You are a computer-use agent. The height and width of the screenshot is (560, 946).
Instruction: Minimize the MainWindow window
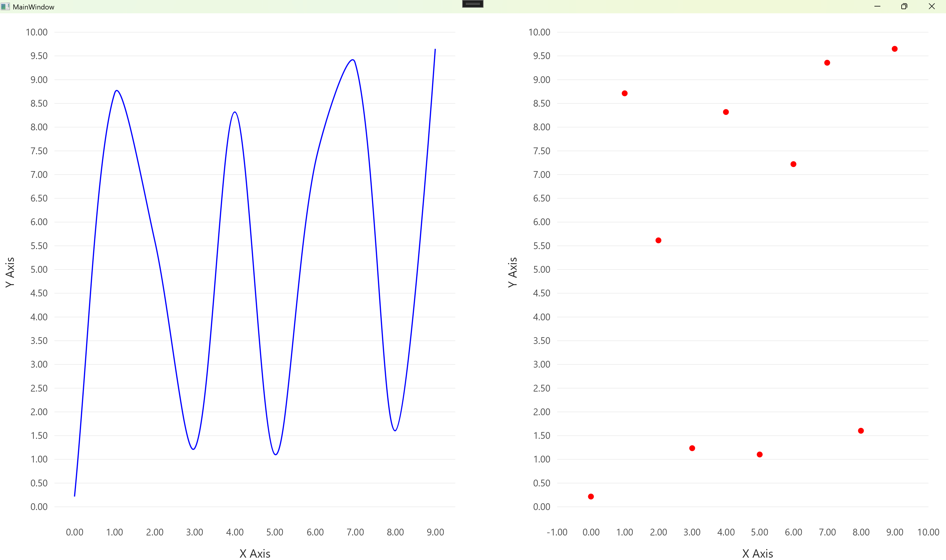coord(877,7)
